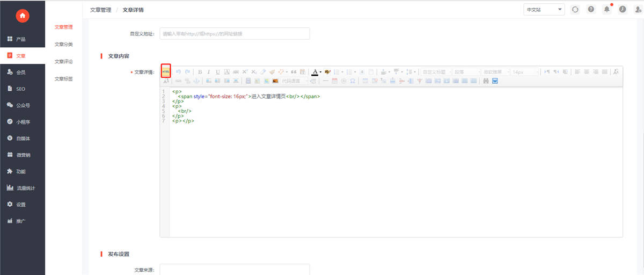The width and height of the screenshot is (644, 275).
Task: Focus the 自定义地址 URL input field
Action: click(x=235, y=33)
